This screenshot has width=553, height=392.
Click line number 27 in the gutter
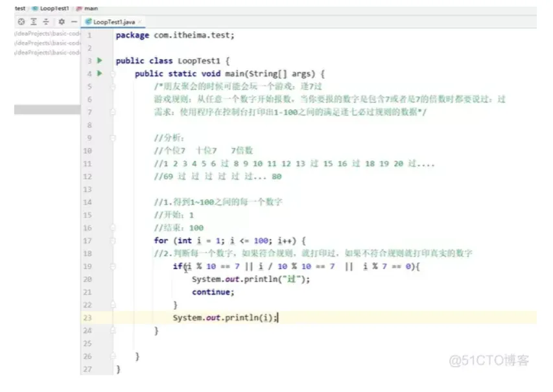click(88, 369)
